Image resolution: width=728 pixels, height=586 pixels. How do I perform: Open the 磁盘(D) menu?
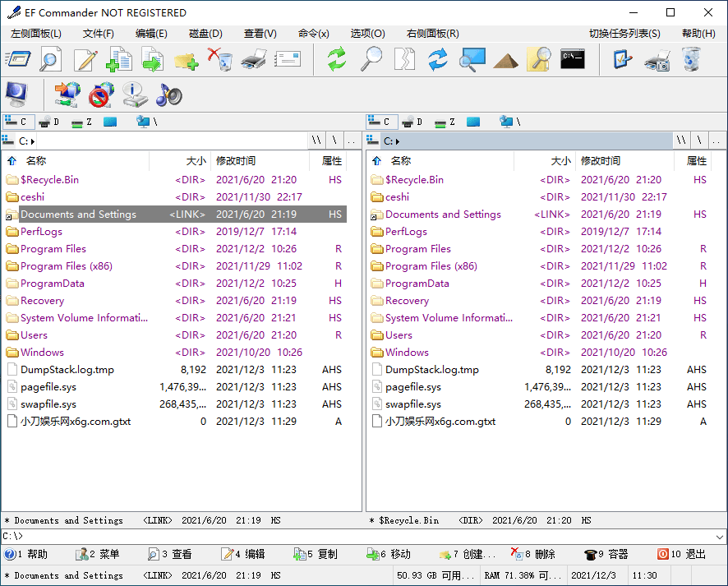click(204, 34)
